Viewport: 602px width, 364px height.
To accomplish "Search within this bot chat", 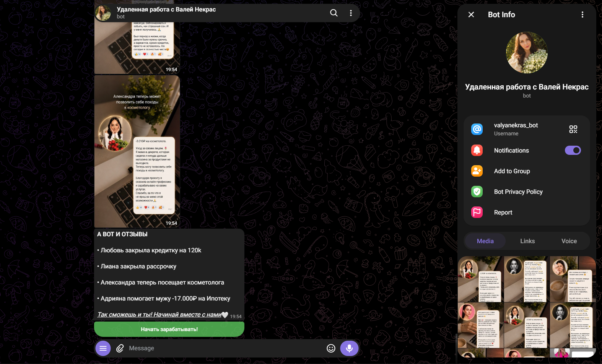I will coord(334,13).
